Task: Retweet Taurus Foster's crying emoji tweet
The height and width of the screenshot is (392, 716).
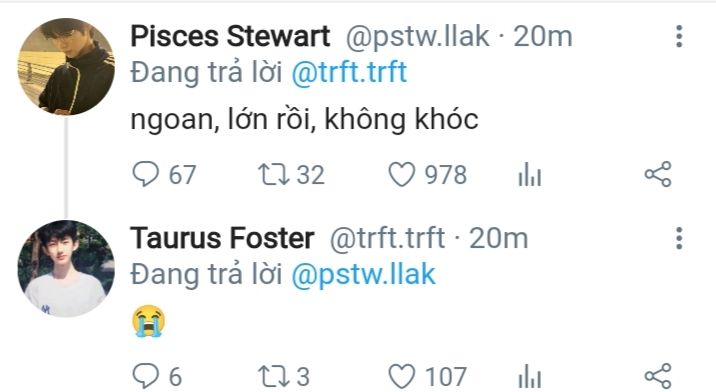Action: (x=274, y=377)
